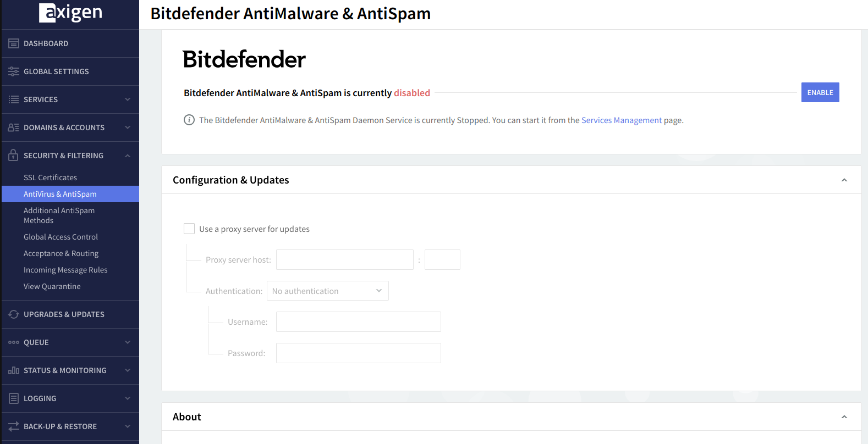Viewport: 868px width, 444px height.
Task: Collapse the Configuration & Updates section
Action: point(844,180)
